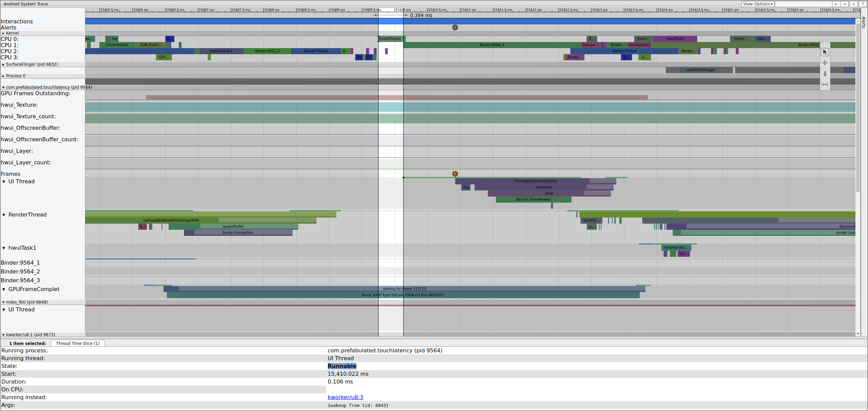Screen dimensions: 868x411
Task: Collapse the RenderThread section
Action: tap(4, 214)
